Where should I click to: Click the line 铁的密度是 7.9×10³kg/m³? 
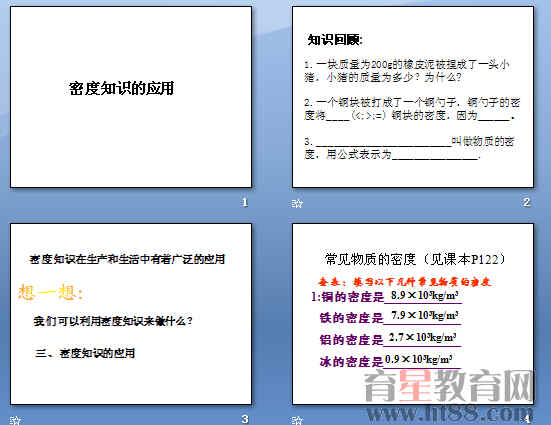390,317
